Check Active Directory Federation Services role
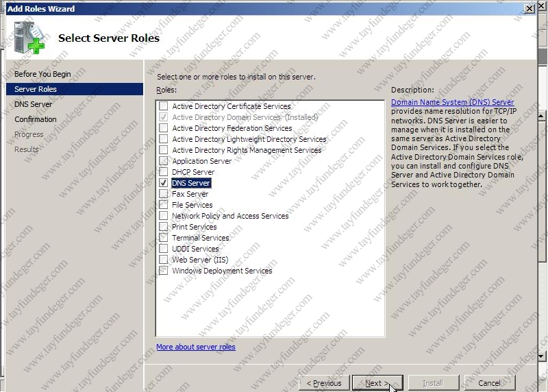Viewport: 548px width, 392px height. click(163, 128)
